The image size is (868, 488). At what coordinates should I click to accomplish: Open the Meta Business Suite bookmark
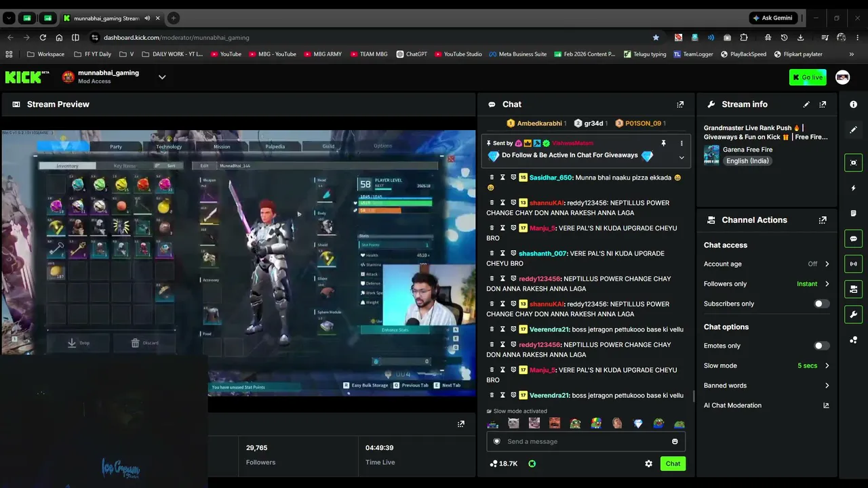[x=517, y=54]
